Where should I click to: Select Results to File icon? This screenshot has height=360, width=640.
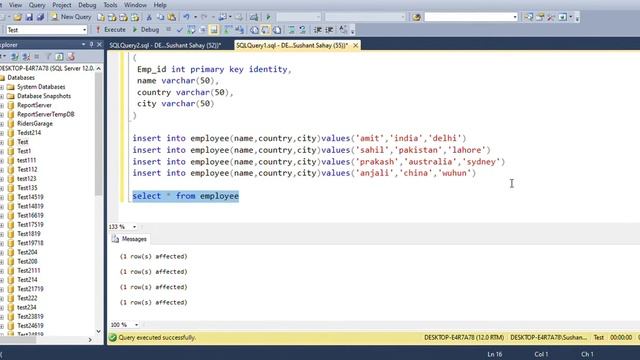(277, 30)
